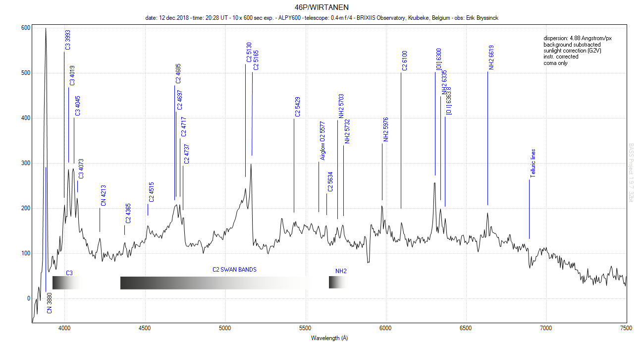Click the NH2 6619 line label
Screen dimensions: 644x347
point(491,58)
